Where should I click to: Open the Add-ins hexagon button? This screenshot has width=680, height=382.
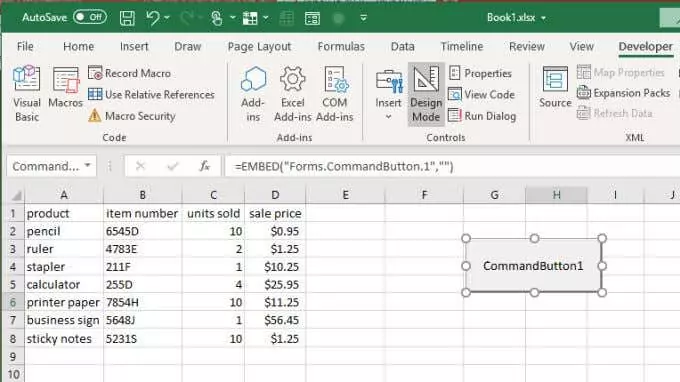[x=253, y=94]
